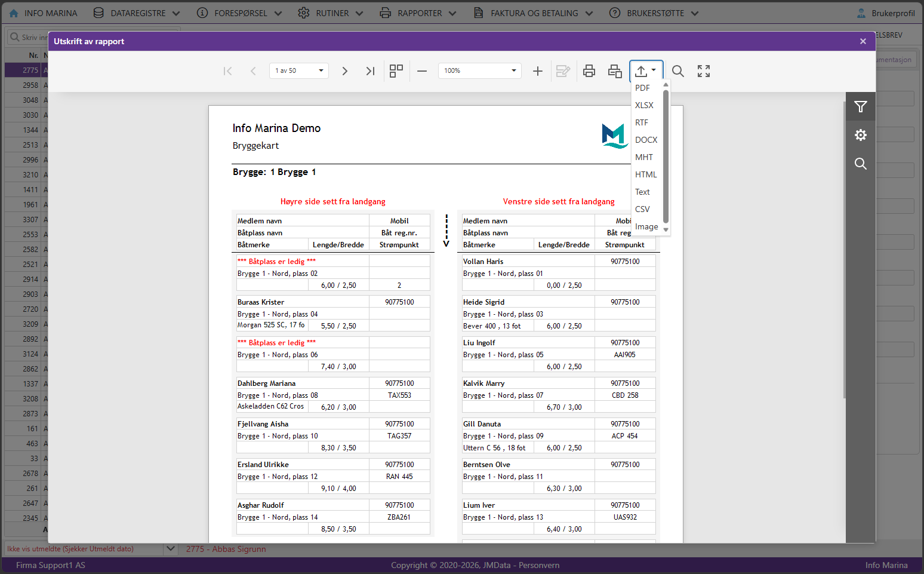Screen dimensions: 924x574
Task: Close the Utskrift av rapport dialog
Action: 863,41
